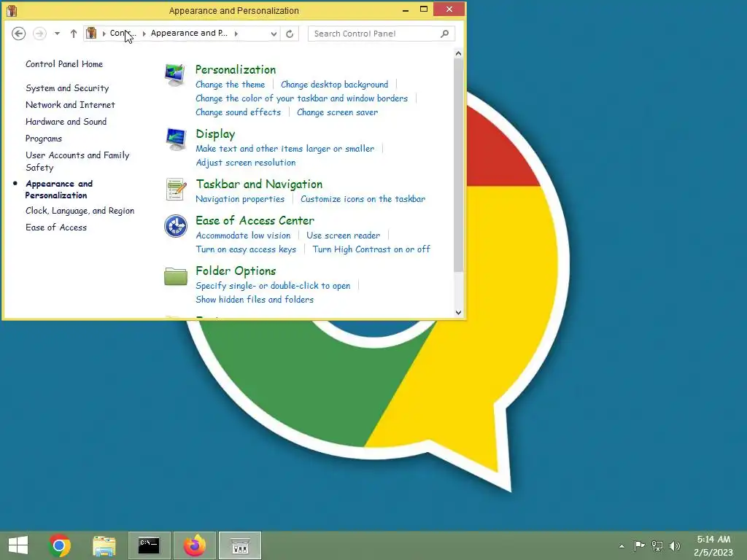The height and width of the screenshot is (560, 747).
Task: Click the forward arrow navigation button
Action: click(x=39, y=34)
